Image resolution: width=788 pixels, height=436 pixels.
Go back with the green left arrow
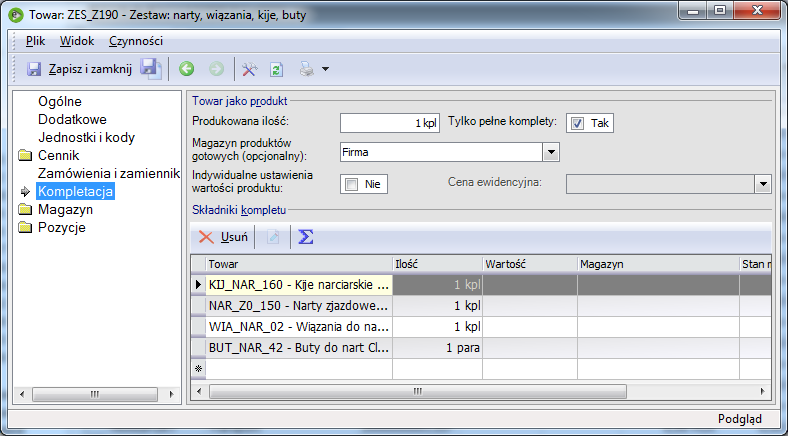tap(186, 69)
